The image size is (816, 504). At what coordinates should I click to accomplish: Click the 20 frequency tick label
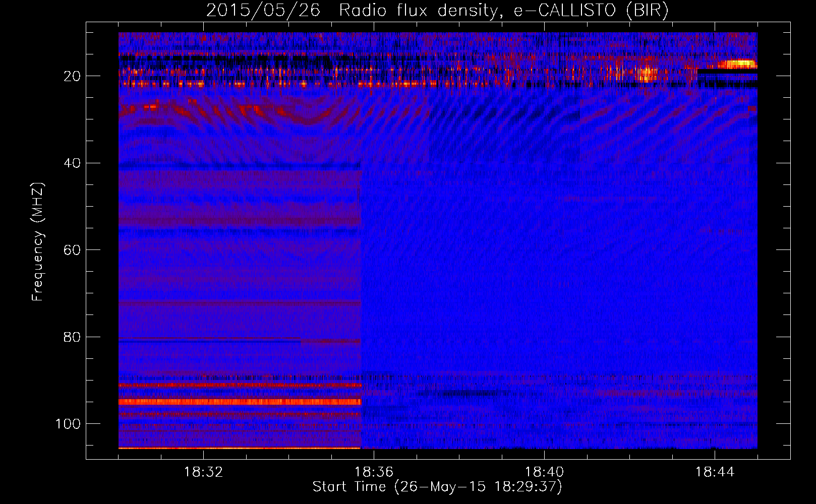72,76
